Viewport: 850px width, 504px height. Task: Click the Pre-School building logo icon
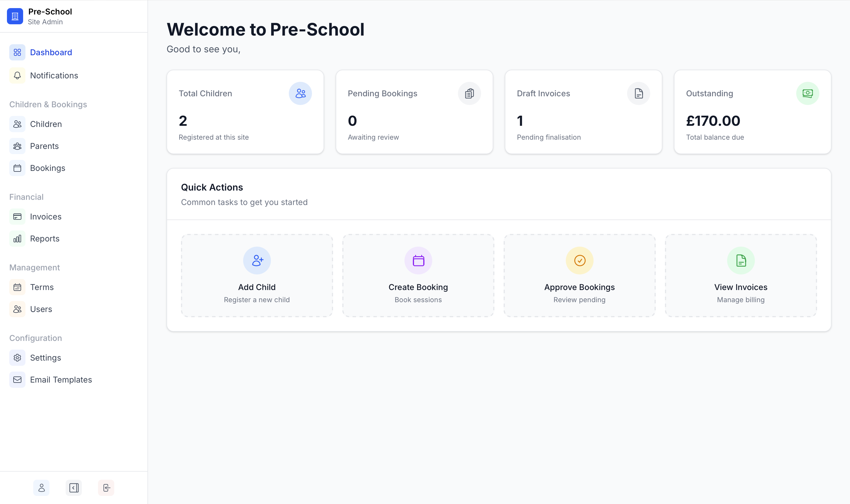pyautogui.click(x=15, y=16)
